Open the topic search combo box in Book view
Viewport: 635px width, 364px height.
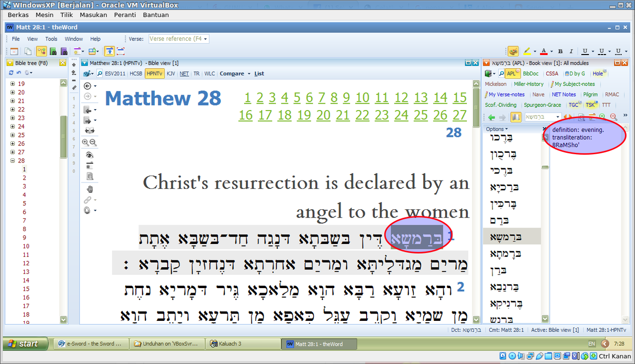pos(543,117)
